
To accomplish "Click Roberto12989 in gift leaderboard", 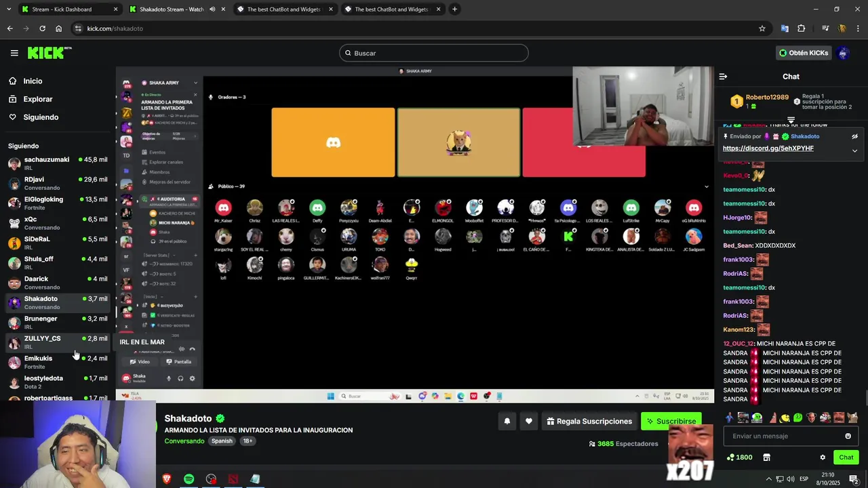I will pos(767,98).
